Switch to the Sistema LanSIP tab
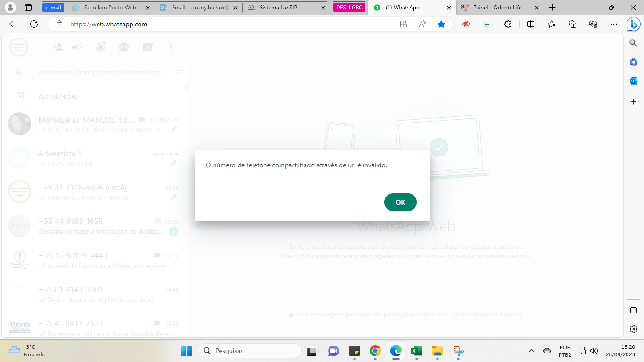Viewport: 644px width, 362px height. point(287,8)
